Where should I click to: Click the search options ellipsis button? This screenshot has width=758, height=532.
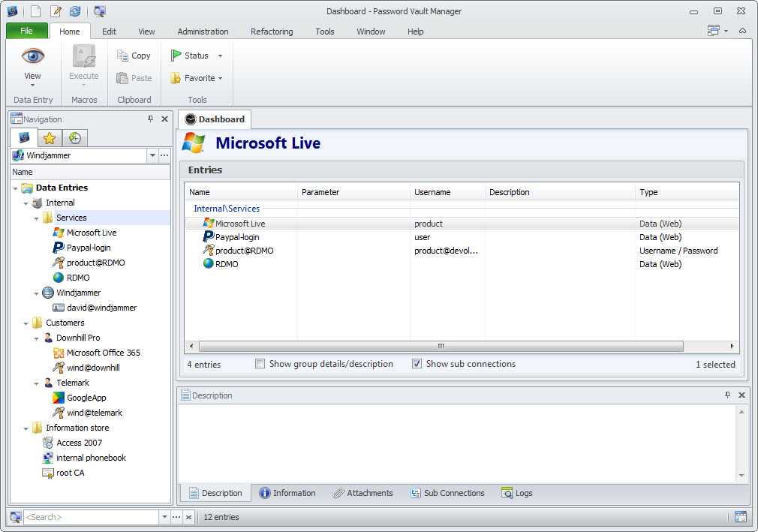click(176, 517)
